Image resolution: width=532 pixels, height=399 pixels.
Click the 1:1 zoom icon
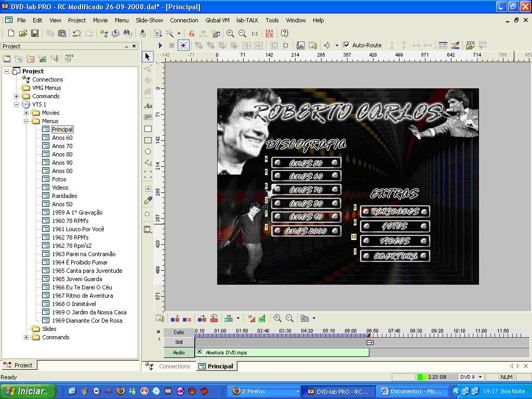pyautogui.click(x=255, y=33)
